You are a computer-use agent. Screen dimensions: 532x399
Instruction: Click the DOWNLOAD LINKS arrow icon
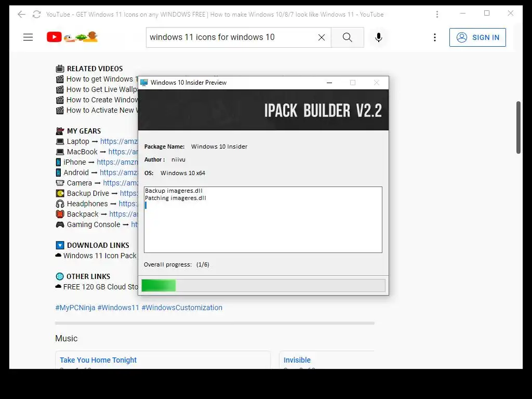pos(60,245)
